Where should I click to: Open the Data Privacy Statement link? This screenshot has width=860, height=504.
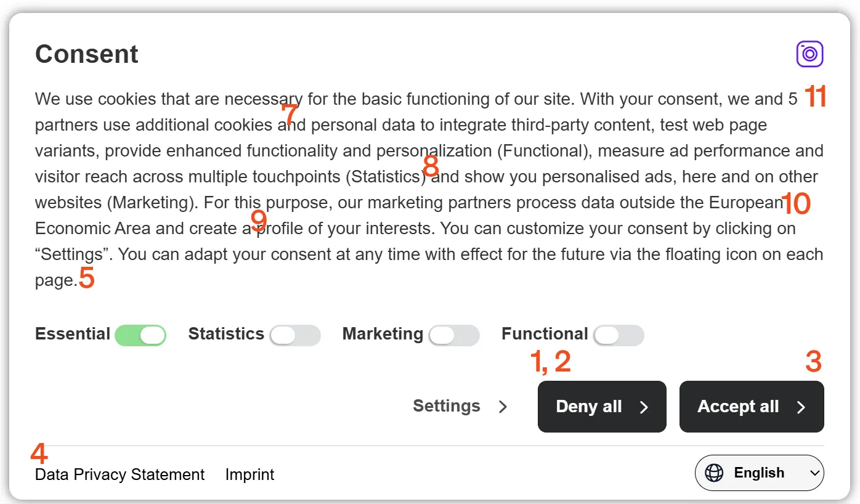pos(120,474)
